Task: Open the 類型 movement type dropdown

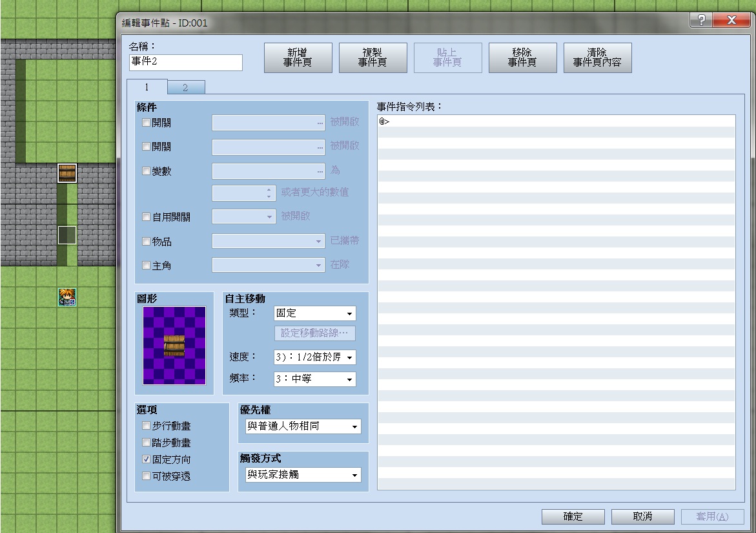Action: point(315,313)
